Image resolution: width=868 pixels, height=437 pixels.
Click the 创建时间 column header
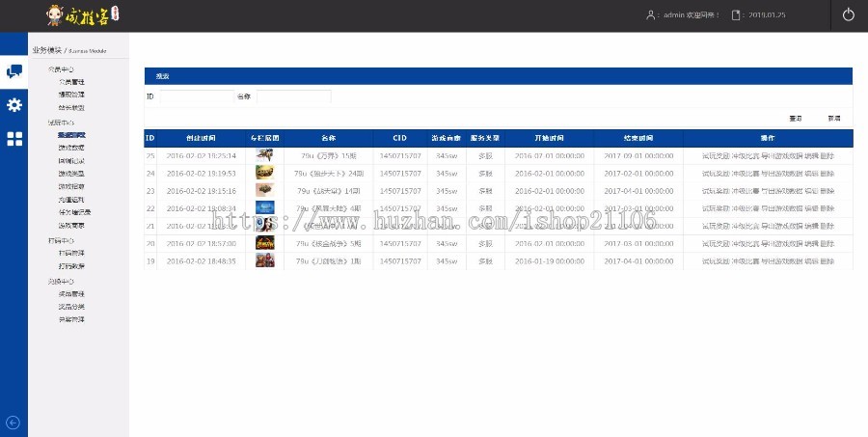pyautogui.click(x=201, y=139)
